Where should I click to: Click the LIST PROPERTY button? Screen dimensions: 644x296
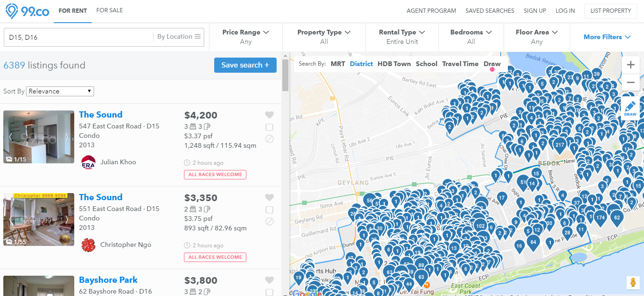coord(610,11)
